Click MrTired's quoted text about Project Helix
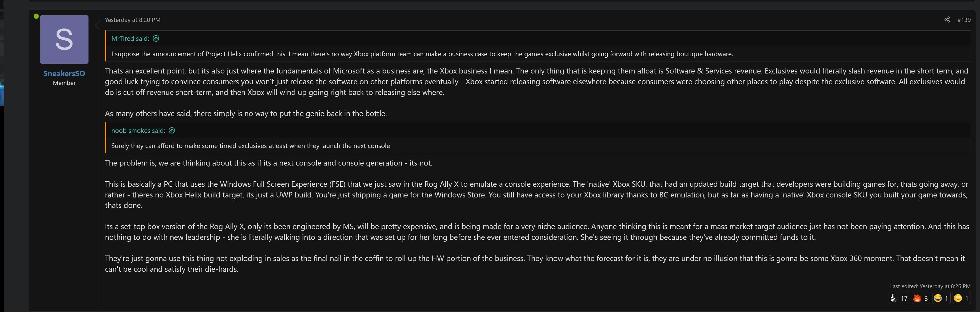The width and height of the screenshot is (980, 312). pyautogui.click(x=422, y=54)
